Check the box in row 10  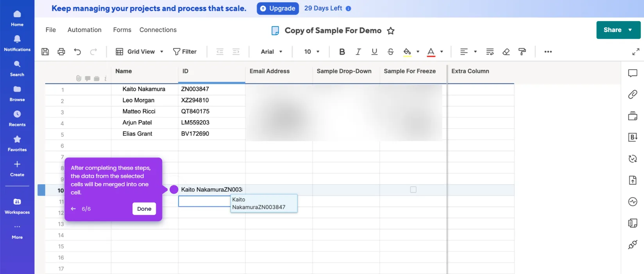pos(413,190)
